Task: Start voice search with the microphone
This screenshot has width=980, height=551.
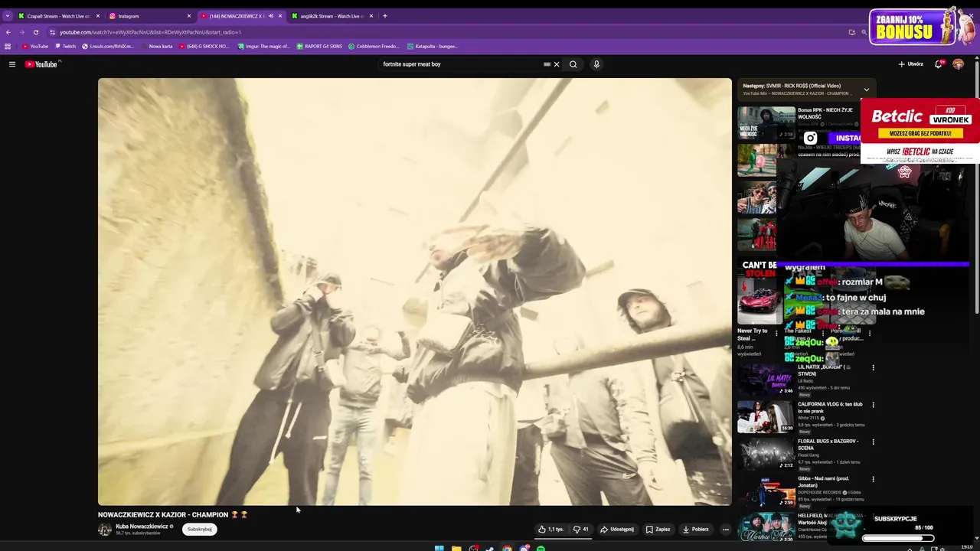Action: coord(596,64)
